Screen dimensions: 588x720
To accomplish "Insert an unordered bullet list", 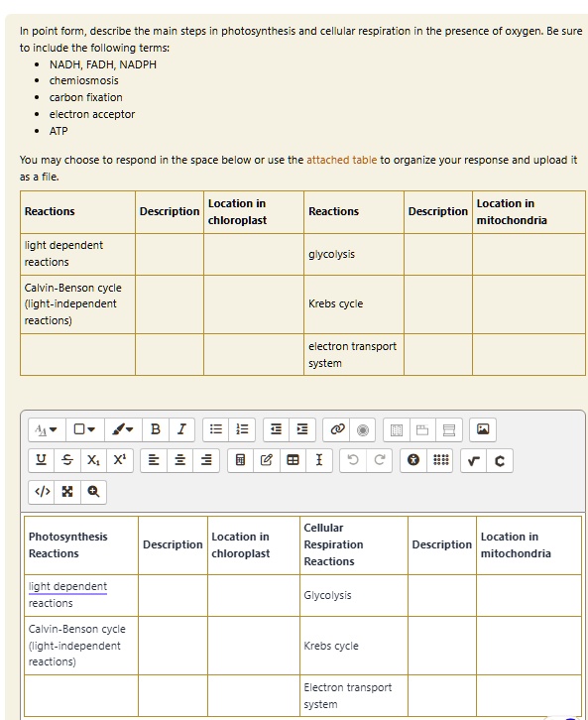I will click(x=216, y=429).
